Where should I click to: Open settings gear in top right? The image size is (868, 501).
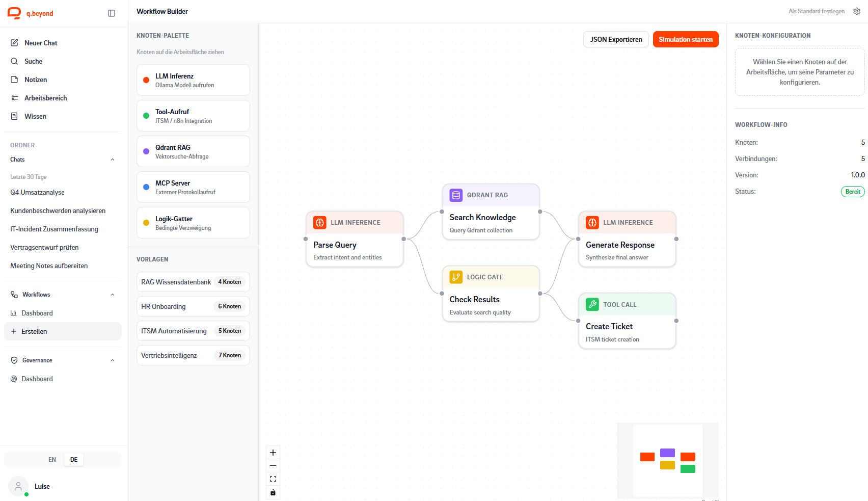(x=857, y=11)
